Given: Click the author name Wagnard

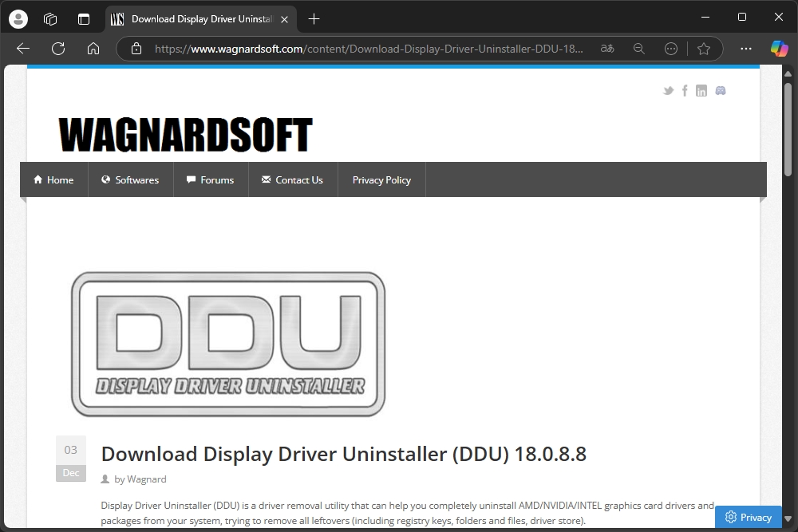Looking at the screenshot, I should (x=147, y=479).
